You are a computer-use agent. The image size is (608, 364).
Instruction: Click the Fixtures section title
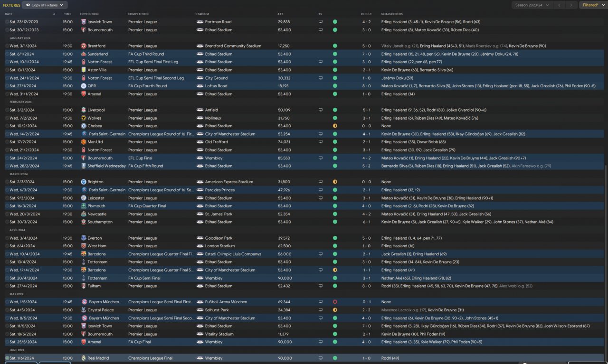[11, 5]
